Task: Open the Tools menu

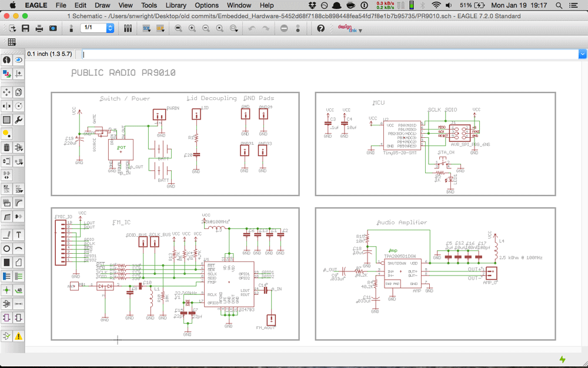Action: [149, 5]
